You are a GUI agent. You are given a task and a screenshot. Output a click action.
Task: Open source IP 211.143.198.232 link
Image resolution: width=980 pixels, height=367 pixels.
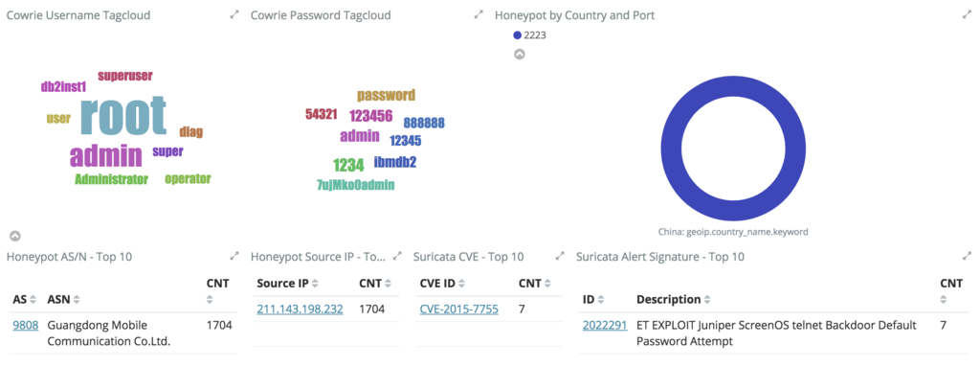(x=300, y=309)
